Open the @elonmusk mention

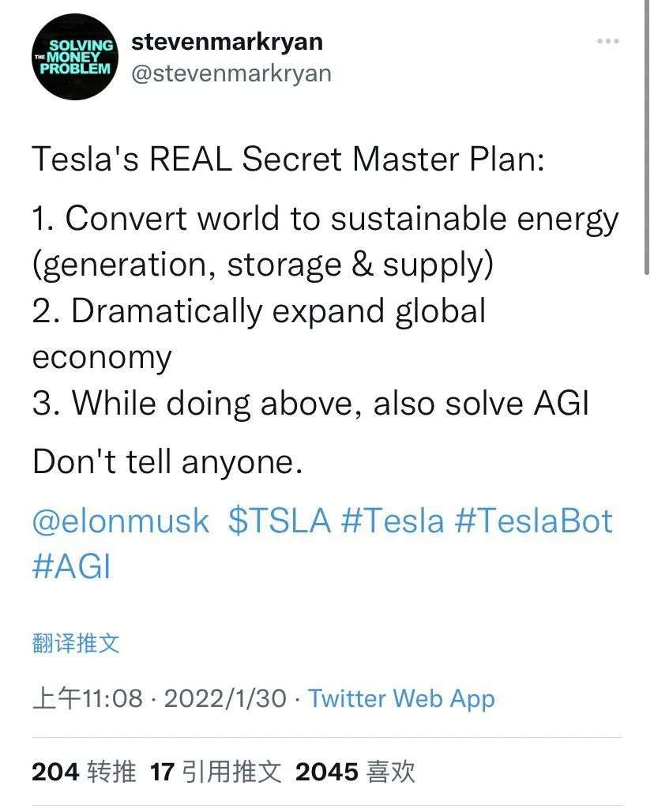click(121, 521)
